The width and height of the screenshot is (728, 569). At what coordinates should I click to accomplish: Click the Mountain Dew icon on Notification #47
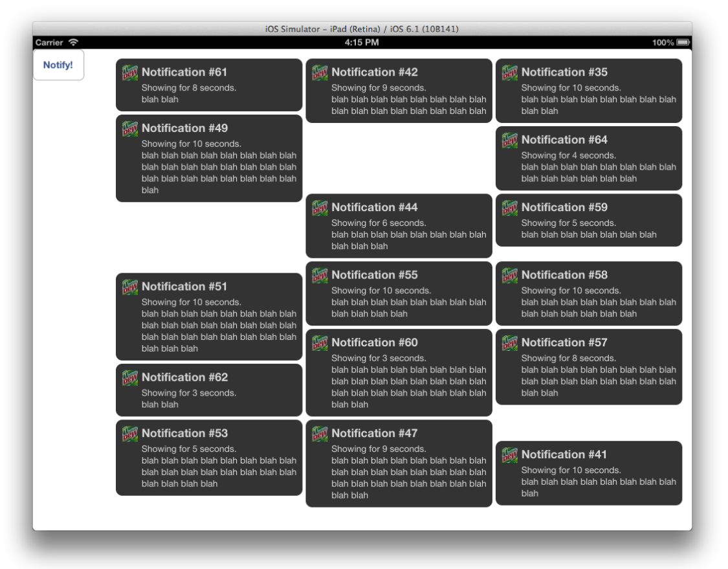pyautogui.click(x=320, y=434)
